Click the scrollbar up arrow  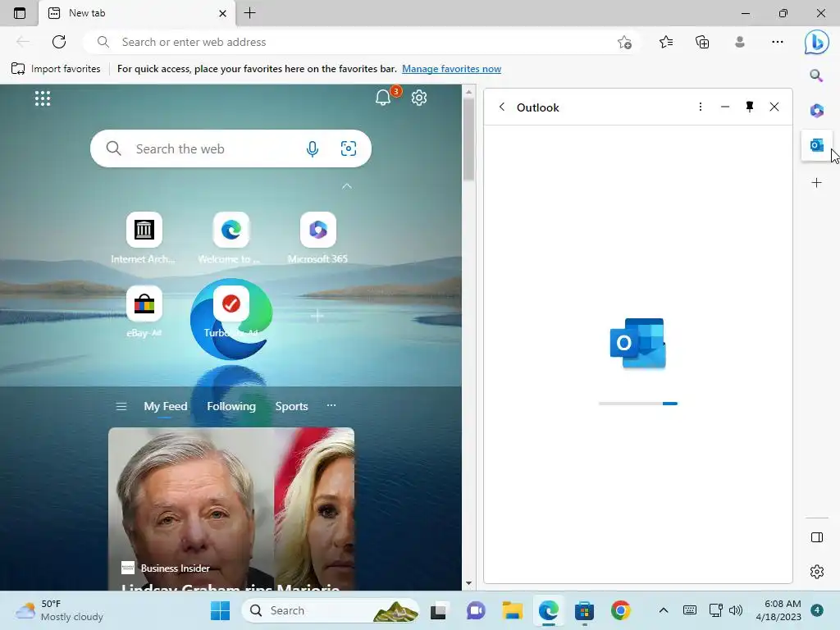(x=468, y=92)
